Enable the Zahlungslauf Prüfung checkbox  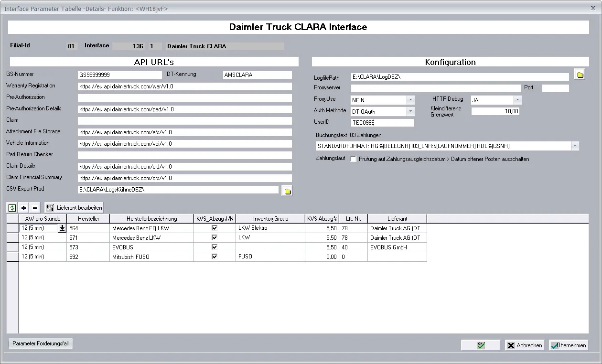click(x=354, y=159)
